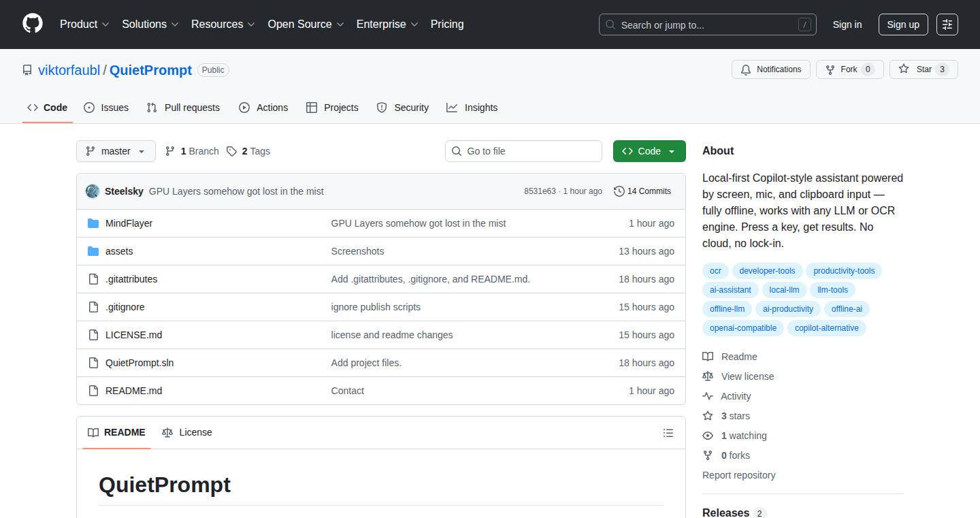The height and width of the screenshot is (518, 980).
Task: Click file icon for LICENSE.md
Action: [x=93, y=335]
